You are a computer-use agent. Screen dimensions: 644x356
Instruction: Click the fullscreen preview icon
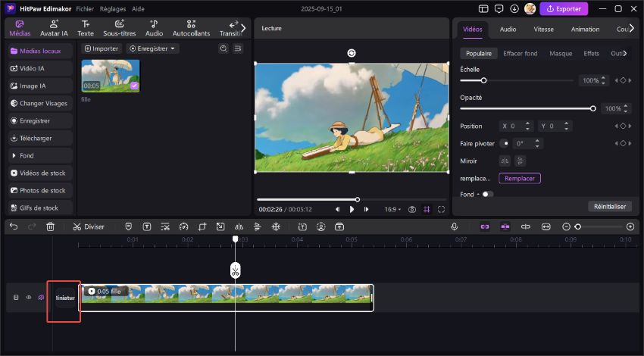click(441, 209)
